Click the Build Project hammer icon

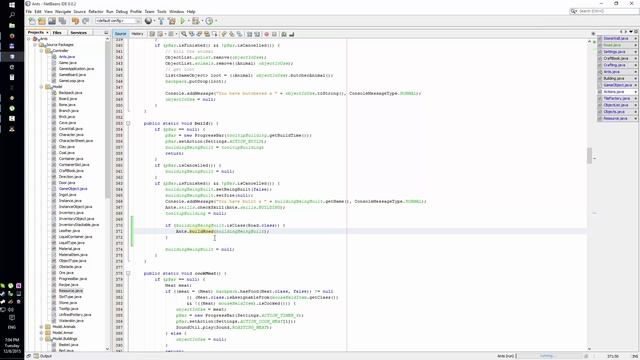(161, 21)
